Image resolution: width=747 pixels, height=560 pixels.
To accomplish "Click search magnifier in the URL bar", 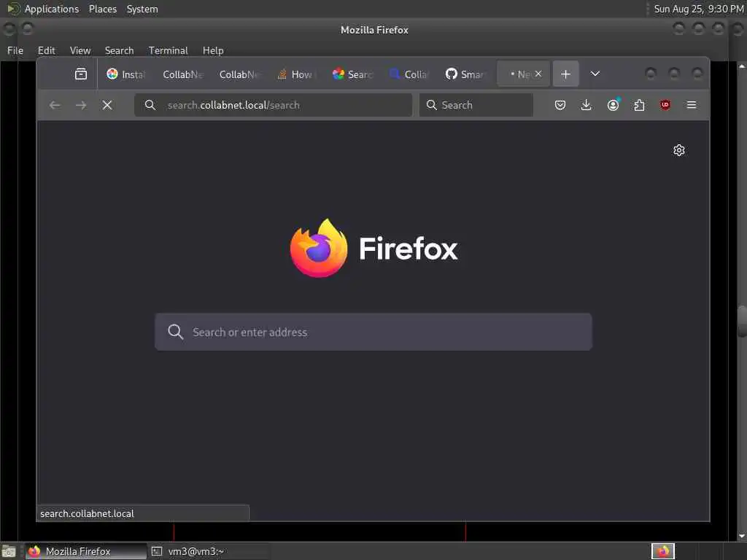I will (x=150, y=105).
